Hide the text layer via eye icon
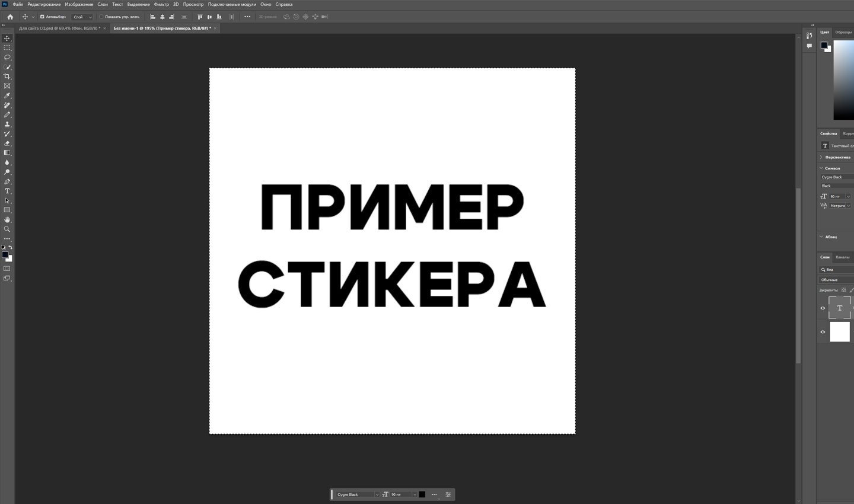 pyautogui.click(x=823, y=308)
